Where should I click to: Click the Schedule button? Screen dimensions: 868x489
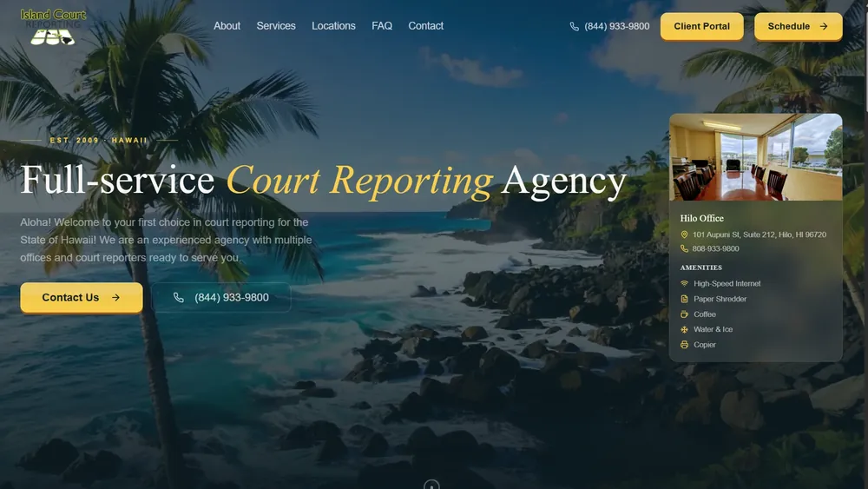[x=798, y=26]
